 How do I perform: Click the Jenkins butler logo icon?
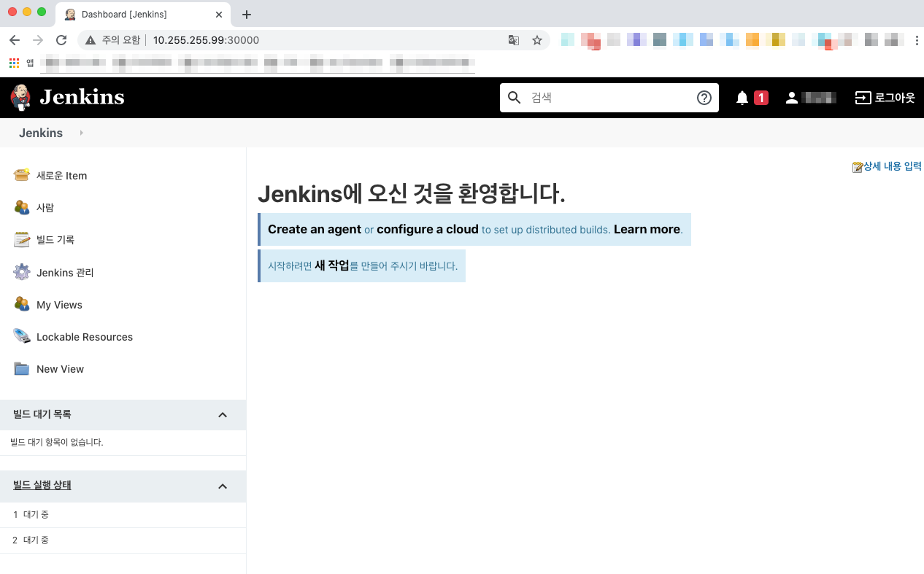[x=21, y=97]
